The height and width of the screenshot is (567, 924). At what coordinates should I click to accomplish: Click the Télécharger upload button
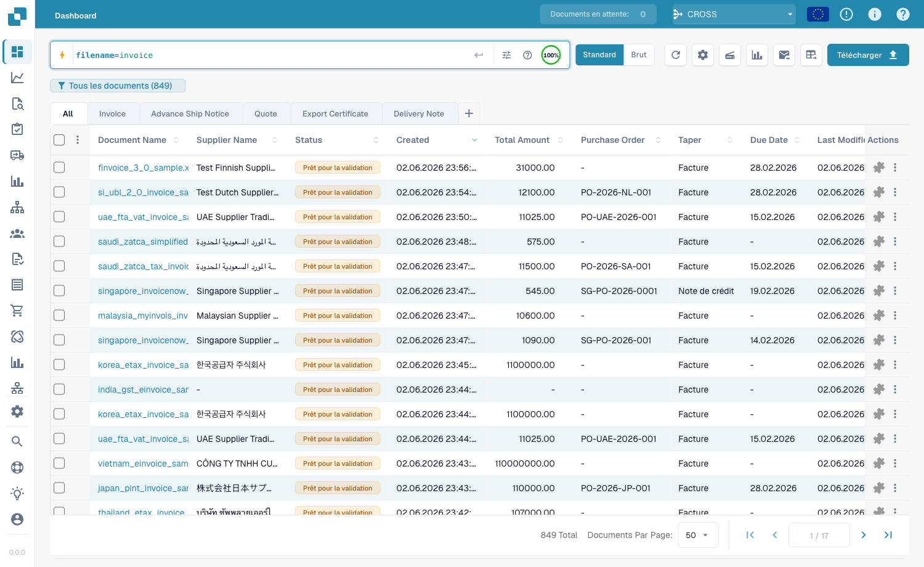click(868, 55)
